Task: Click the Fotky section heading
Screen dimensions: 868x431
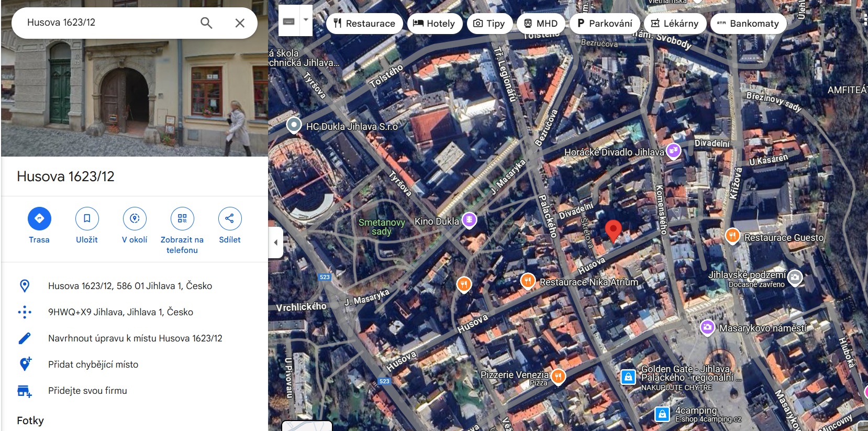Action: (30, 421)
